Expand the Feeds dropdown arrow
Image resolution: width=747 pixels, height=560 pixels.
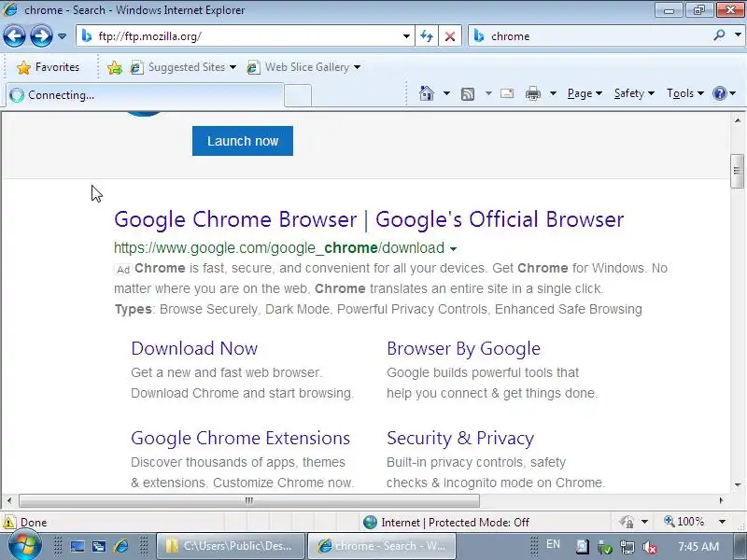pos(488,93)
